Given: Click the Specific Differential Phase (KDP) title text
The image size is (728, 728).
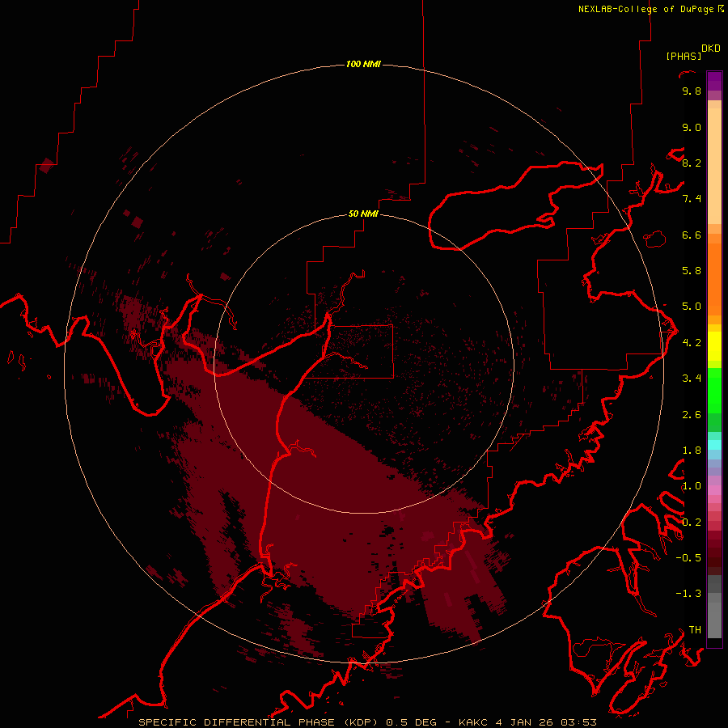Looking at the screenshot, I should 258,722.
